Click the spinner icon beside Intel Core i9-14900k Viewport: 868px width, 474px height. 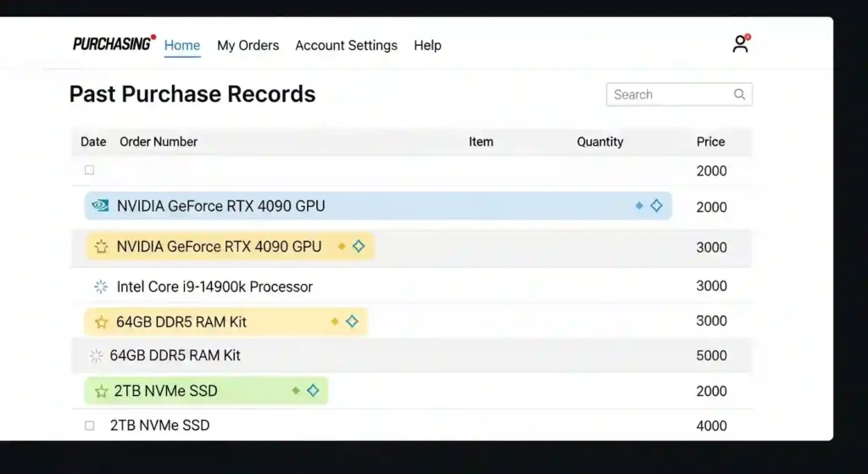[101, 287]
